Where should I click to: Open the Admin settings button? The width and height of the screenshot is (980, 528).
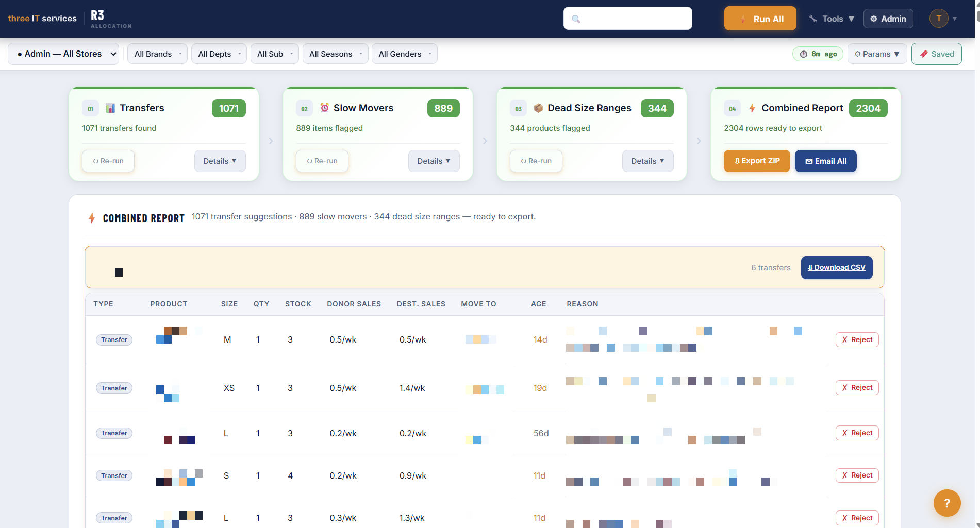click(x=888, y=19)
